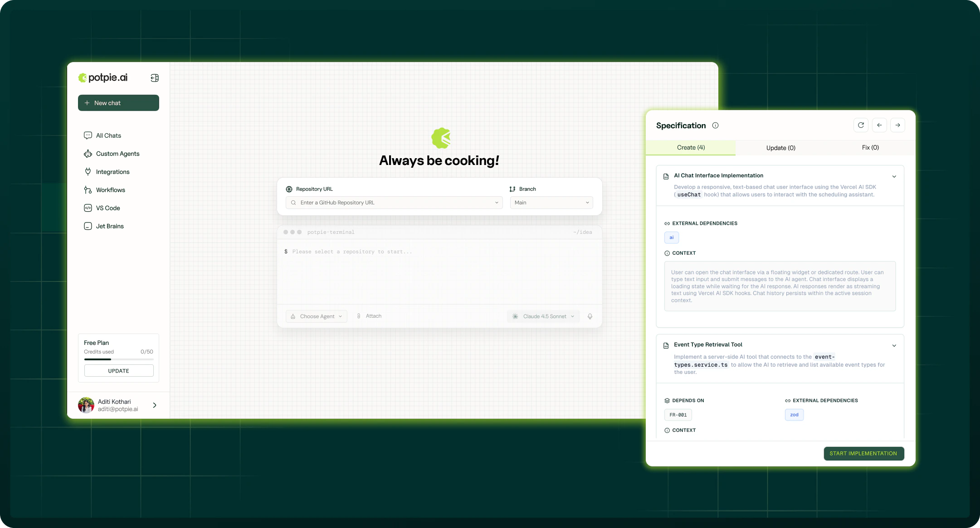
Task: Click the Specification refresh icon
Action: [861, 125]
